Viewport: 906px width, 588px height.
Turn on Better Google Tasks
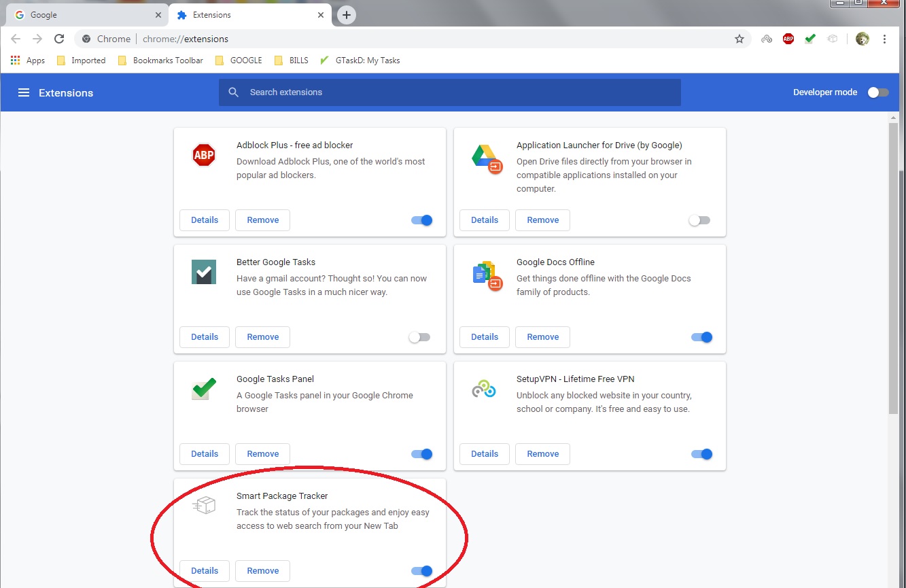(x=419, y=336)
